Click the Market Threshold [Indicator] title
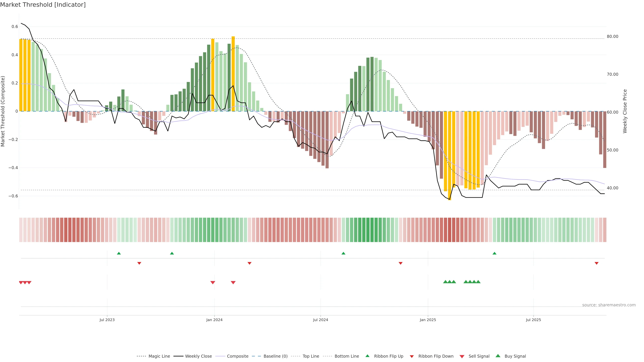The width and height of the screenshot is (644, 362). [43, 5]
